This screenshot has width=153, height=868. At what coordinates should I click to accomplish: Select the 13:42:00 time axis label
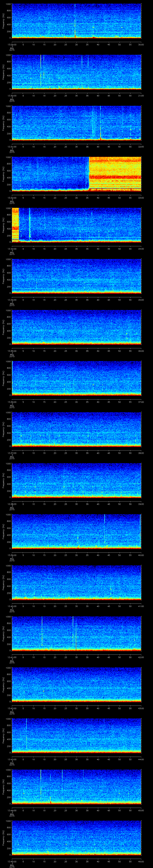pos(12,708)
